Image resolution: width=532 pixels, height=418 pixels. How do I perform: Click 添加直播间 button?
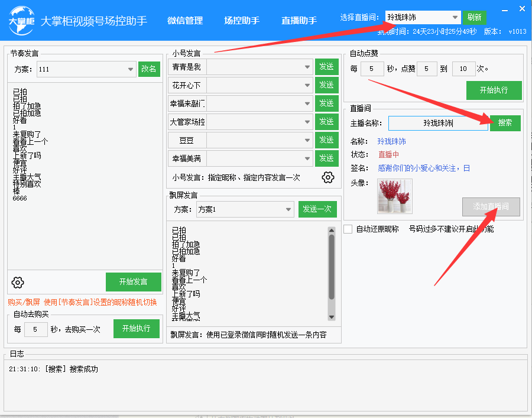point(491,206)
